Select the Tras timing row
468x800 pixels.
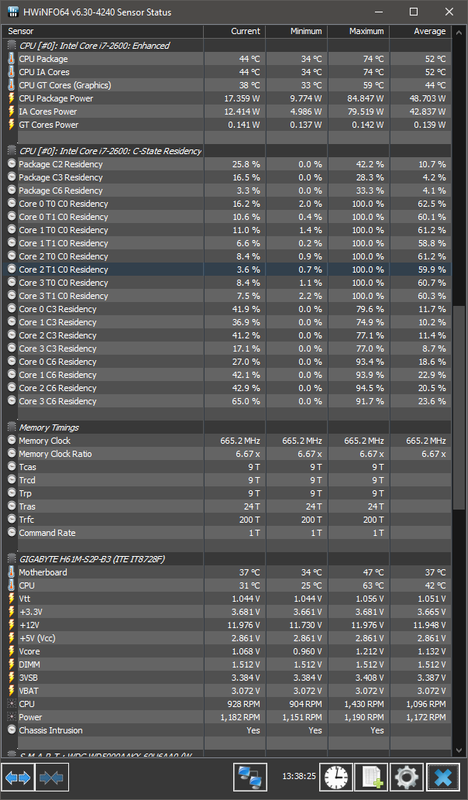point(227,507)
